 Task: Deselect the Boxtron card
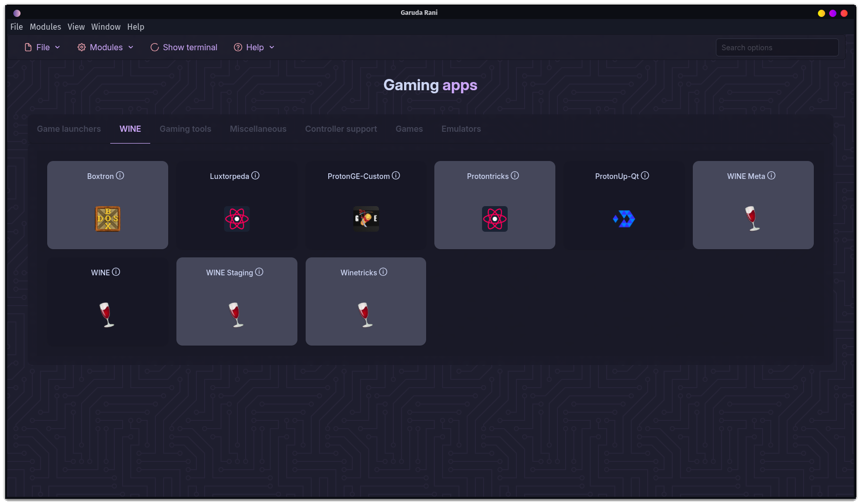pos(108,205)
